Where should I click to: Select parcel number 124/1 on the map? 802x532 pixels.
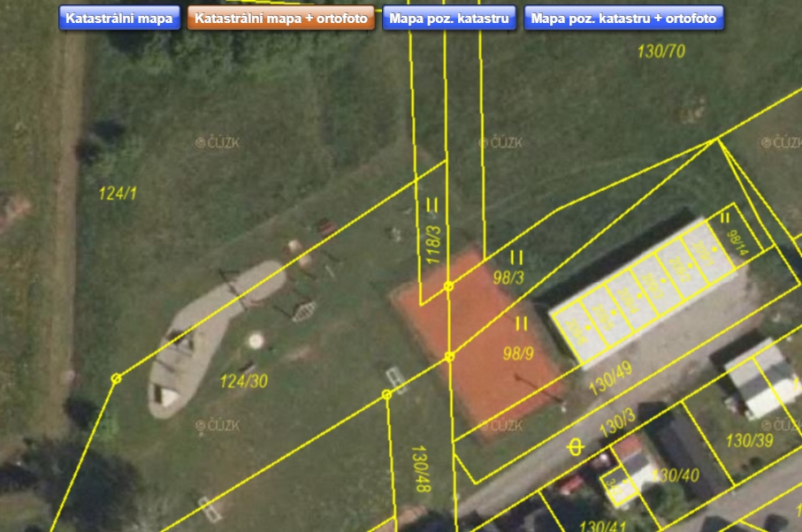coord(118,194)
